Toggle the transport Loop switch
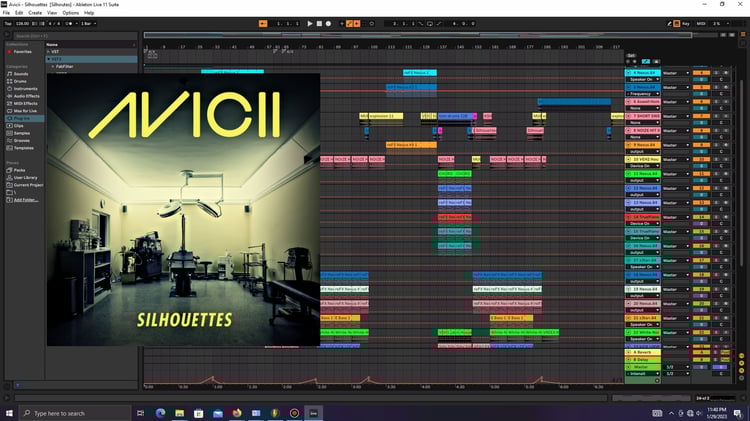Screen dimensions: 750x421 (430, 23)
